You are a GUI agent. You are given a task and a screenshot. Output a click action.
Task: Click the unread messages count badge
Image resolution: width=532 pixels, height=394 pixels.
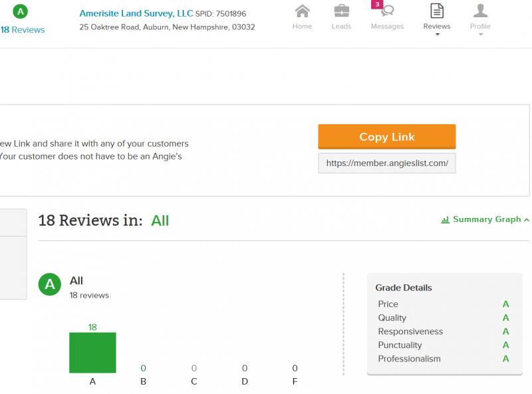pyautogui.click(x=378, y=5)
